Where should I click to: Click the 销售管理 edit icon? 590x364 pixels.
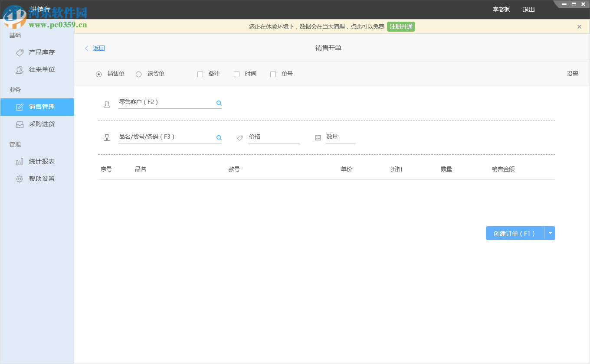[20, 107]
